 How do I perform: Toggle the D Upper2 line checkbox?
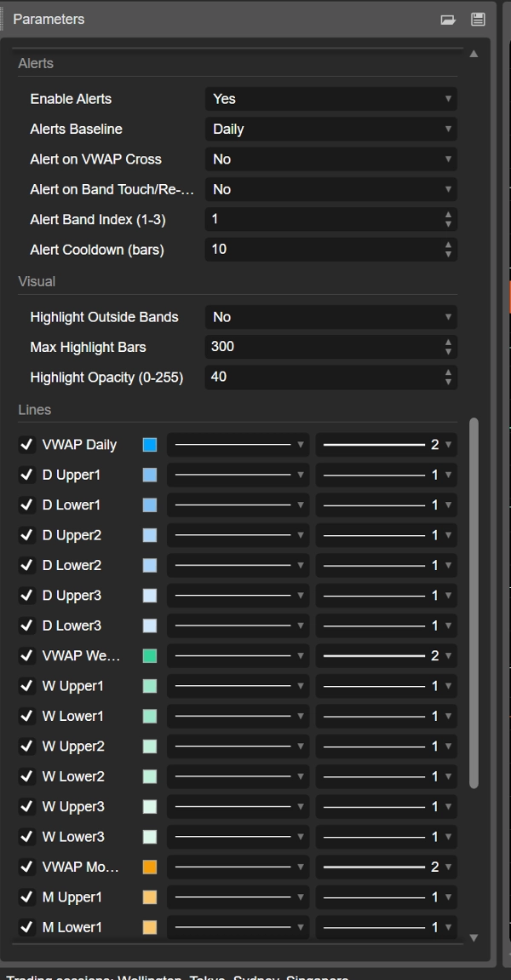point(26,535)
